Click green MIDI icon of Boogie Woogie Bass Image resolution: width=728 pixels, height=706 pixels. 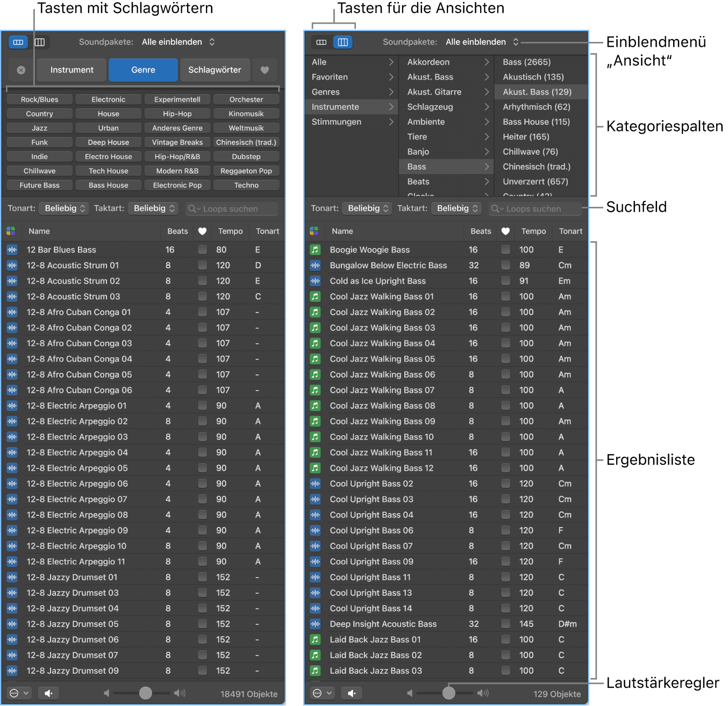tap(315, 250)
